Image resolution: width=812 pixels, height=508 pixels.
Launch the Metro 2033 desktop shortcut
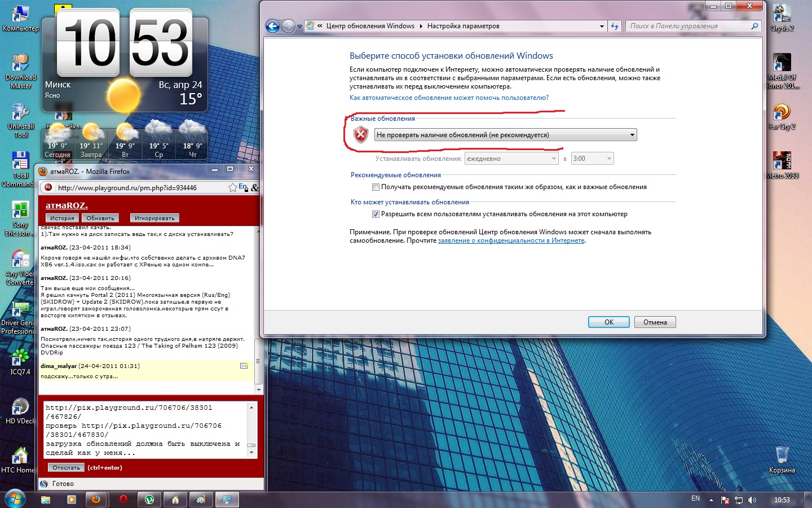pos(782,165)
